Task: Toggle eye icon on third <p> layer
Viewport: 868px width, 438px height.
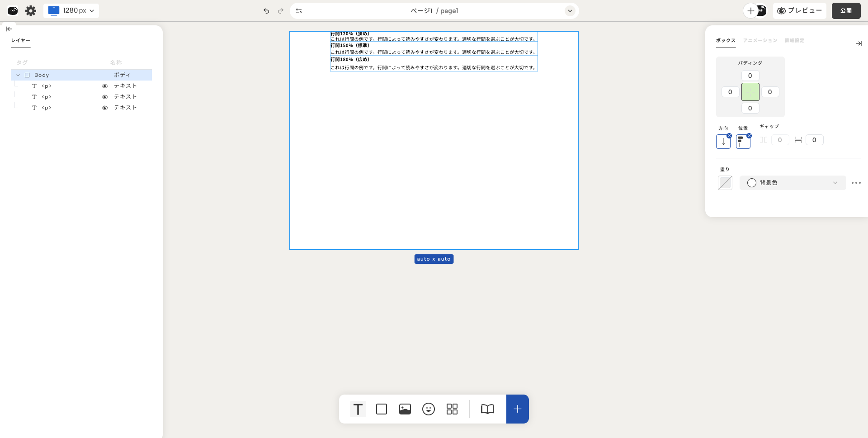Action: (x=105, y=108)
